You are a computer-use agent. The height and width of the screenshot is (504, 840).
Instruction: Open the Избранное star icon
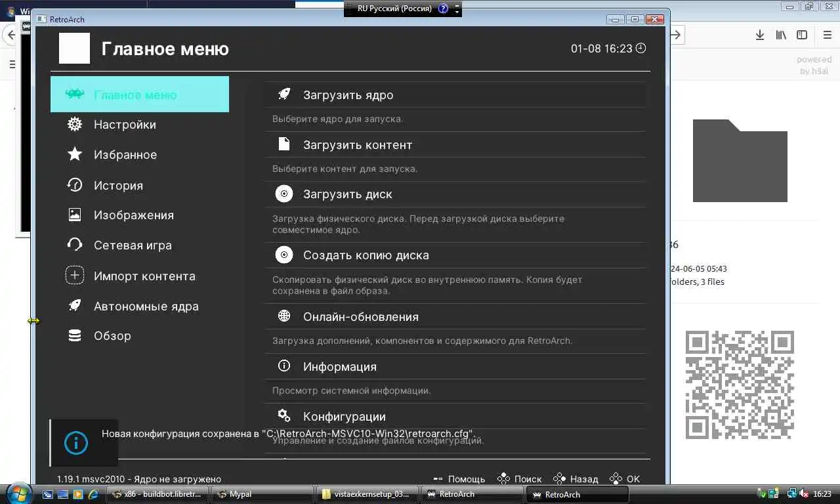tap(75, 154)
